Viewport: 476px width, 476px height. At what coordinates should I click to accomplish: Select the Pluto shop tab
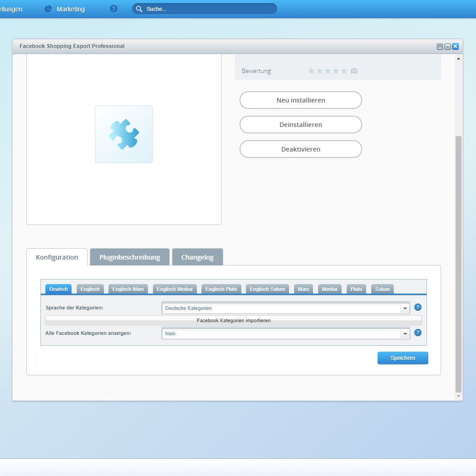(x=356, y=289)
